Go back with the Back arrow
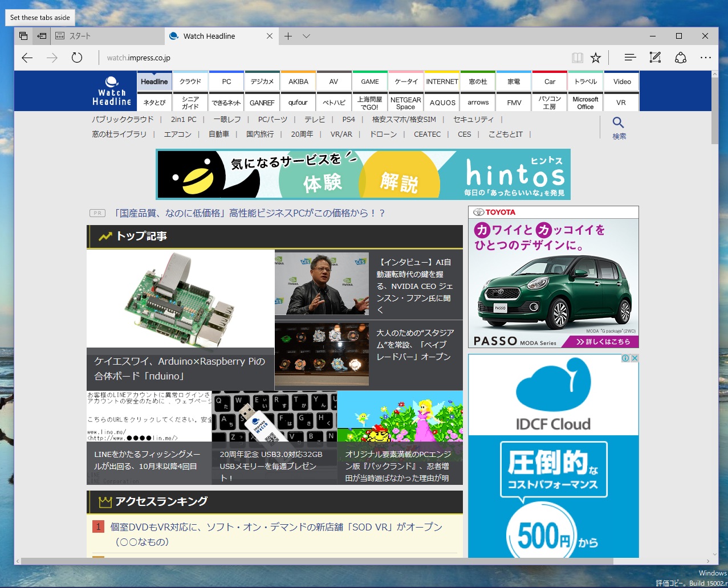Screen dimensions: 728x588 click(x=27, y=58)
